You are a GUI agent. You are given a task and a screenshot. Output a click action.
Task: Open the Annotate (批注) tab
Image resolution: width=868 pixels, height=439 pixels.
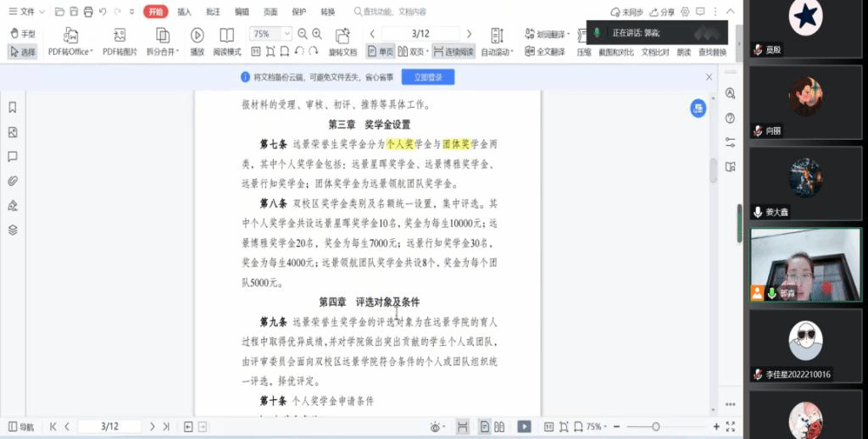click(213, 12)
